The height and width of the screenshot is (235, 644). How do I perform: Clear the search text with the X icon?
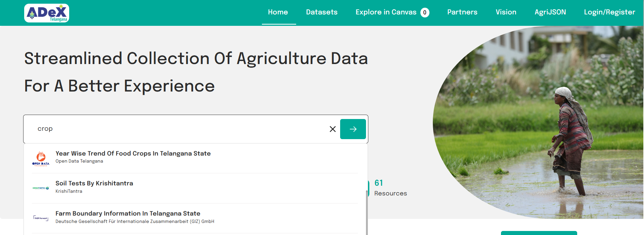tap(332, 129)
